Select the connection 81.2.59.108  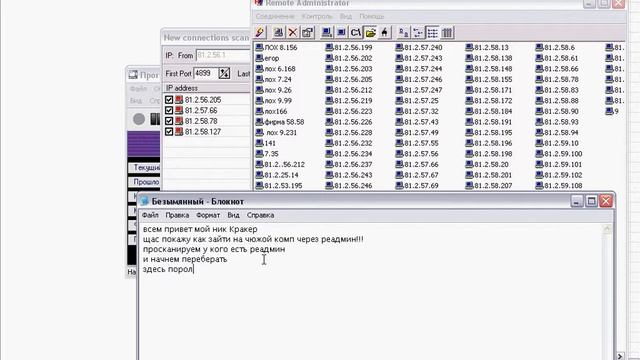pyautogui.click(x=559, y=185)
